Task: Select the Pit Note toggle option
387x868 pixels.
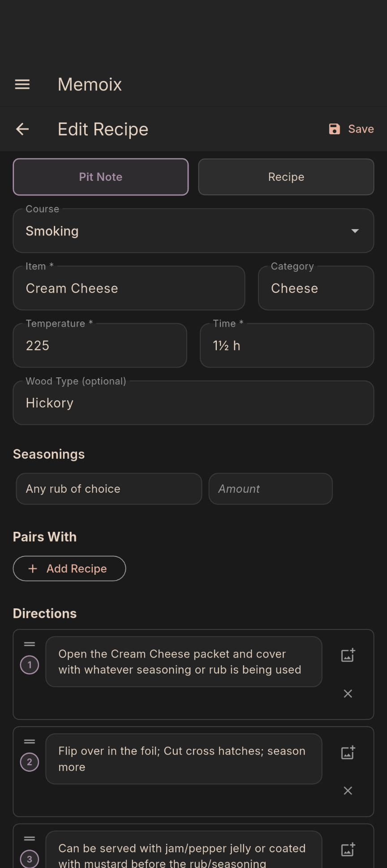Action: click(100, 177)
